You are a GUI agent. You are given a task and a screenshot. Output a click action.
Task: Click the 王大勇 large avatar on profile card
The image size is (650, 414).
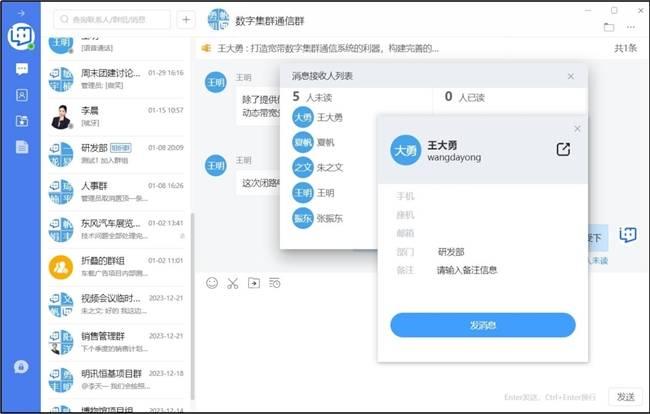coord(406,150)
